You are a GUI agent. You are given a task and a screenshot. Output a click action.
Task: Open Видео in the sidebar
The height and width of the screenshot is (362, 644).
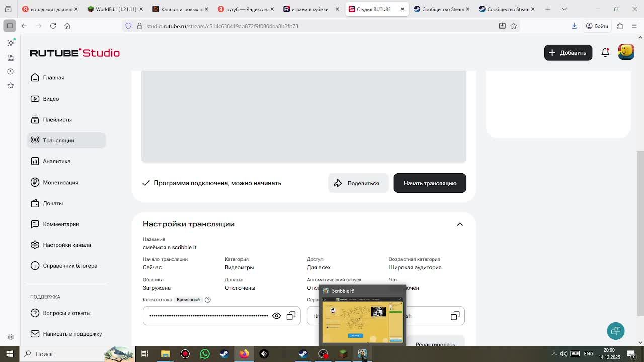[66, 99]
